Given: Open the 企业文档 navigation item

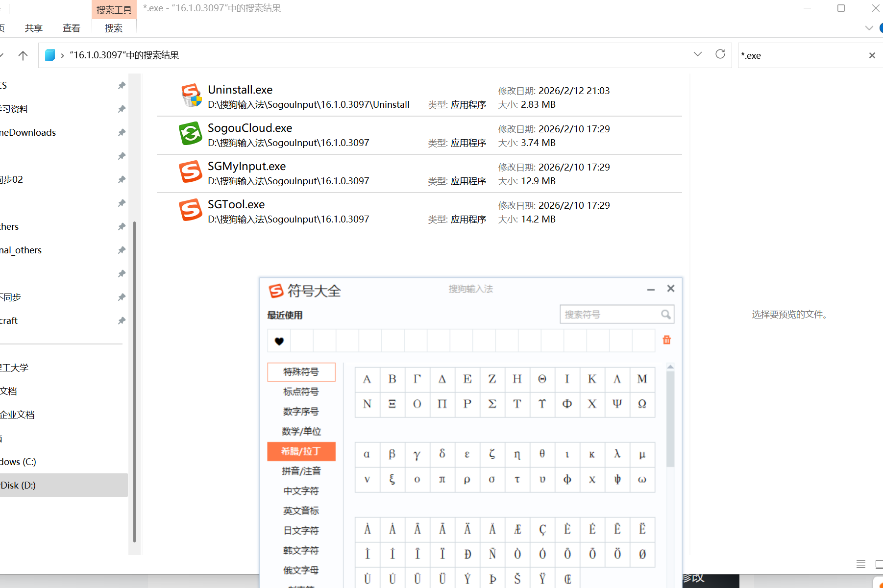Looking at the screenshot, I should tap(64, 415).
